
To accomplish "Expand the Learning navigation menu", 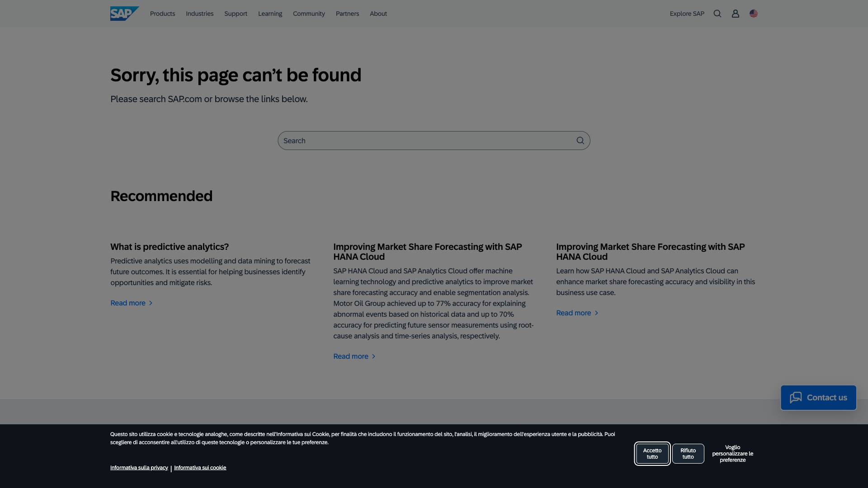I will tap(270, 14).
